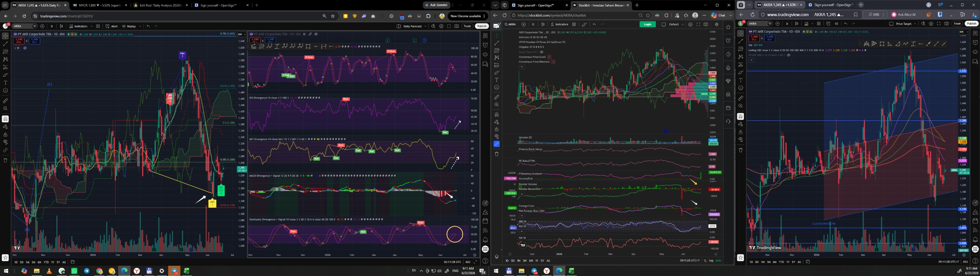Screen dimensions: 980x276
Task: Open indicator templates grid icon, left window
Action: 98,26
